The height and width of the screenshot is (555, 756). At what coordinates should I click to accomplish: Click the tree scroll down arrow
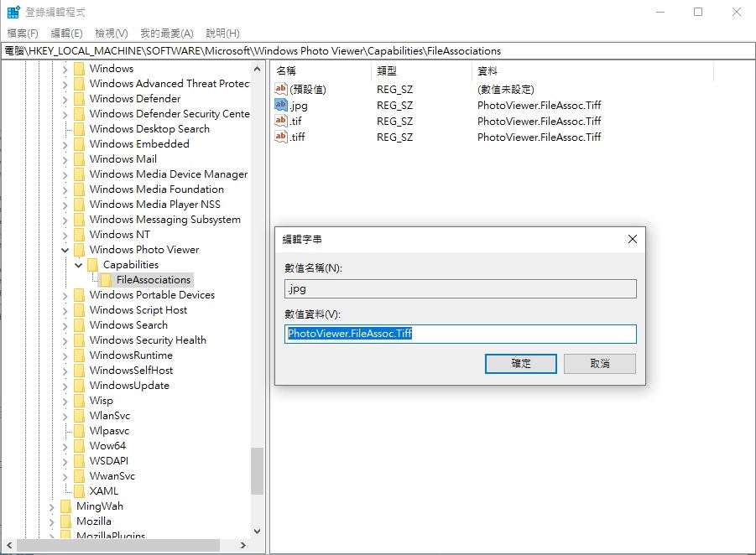coord(257,532)
